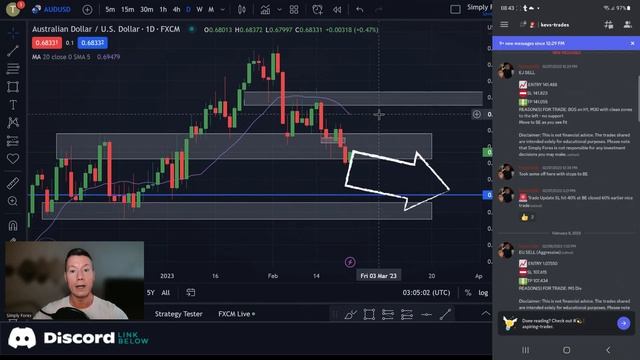This screenshot has width=640, height=360.
Task: Switch to the 30m timeframe
Action: tap(147, 9)
